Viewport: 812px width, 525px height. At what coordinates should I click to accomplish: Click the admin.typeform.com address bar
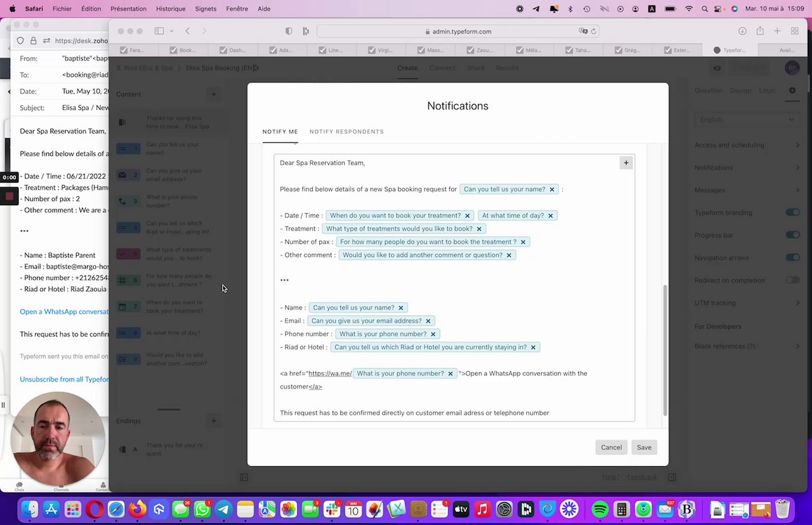457,31
